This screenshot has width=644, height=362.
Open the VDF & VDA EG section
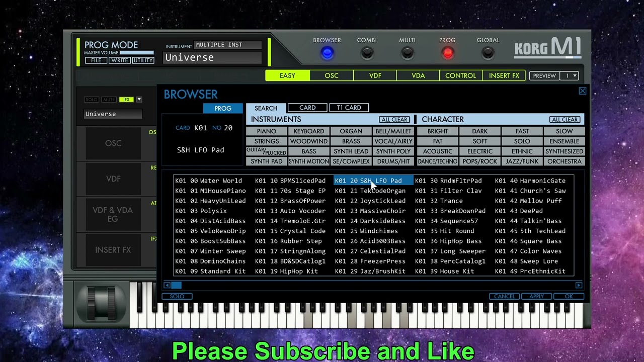tap(113, 215)
